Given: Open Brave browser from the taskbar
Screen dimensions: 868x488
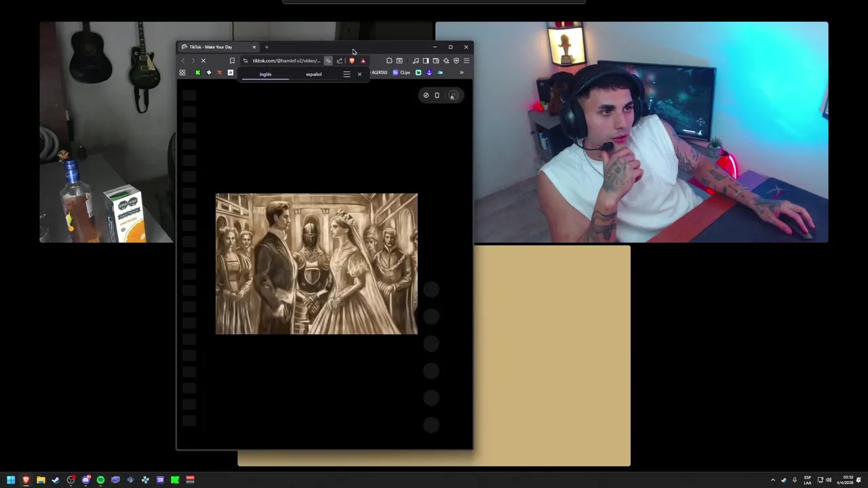Looking at the screenshot, I should coord(26,480).
